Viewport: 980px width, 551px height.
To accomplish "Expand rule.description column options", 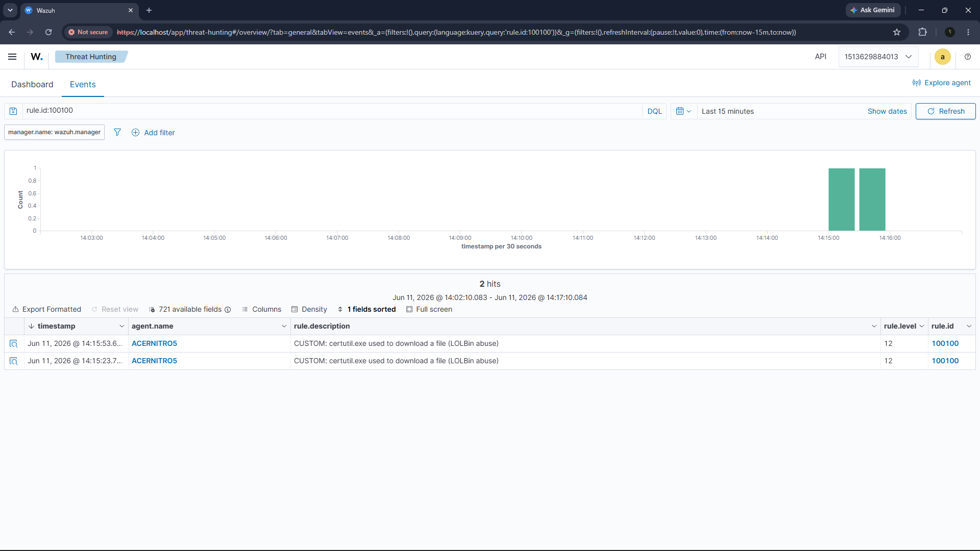I will [x=874, y=327].
